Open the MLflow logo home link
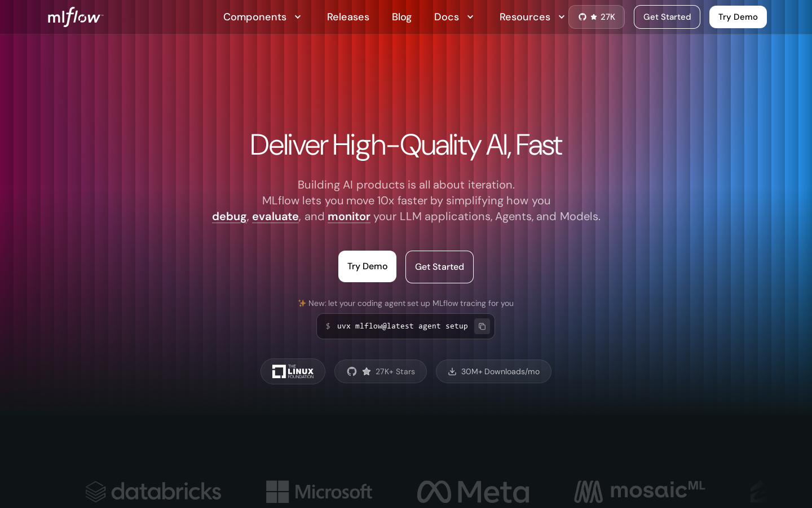 tap(76, 17)
